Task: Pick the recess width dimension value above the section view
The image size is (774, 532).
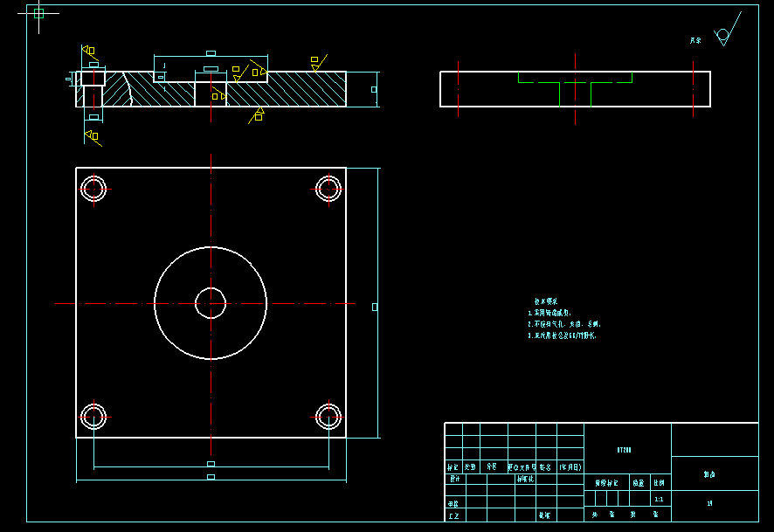Action: point(211,53)
